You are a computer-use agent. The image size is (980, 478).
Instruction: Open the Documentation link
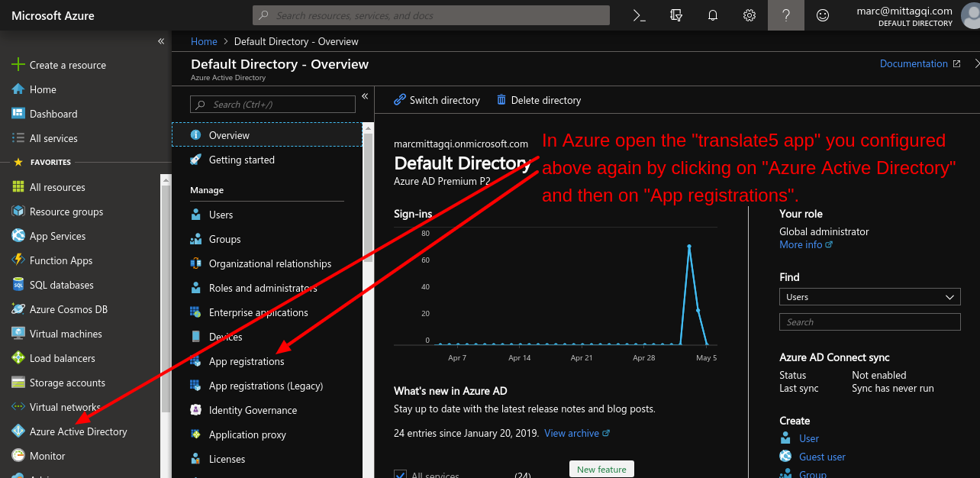(x=920, y=63)
